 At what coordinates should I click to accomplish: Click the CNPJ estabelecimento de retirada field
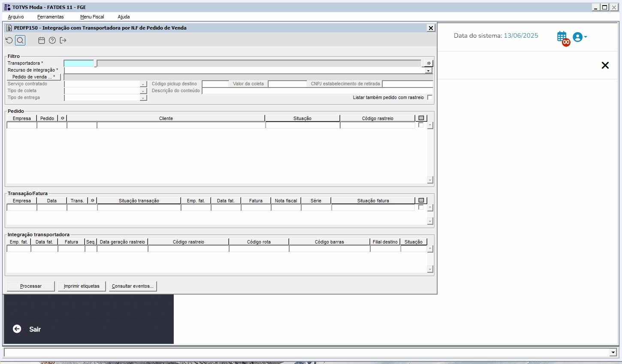(408, 84)
